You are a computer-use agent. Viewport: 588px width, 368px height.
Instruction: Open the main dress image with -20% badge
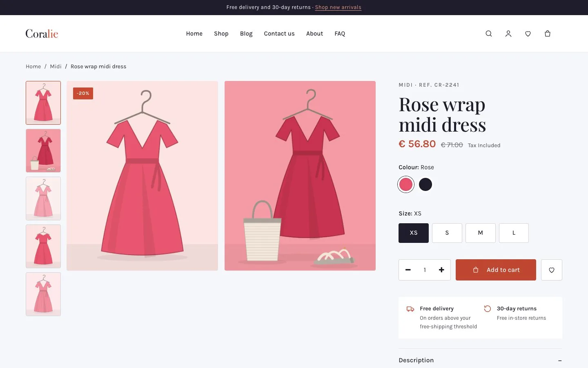(142, 176)
